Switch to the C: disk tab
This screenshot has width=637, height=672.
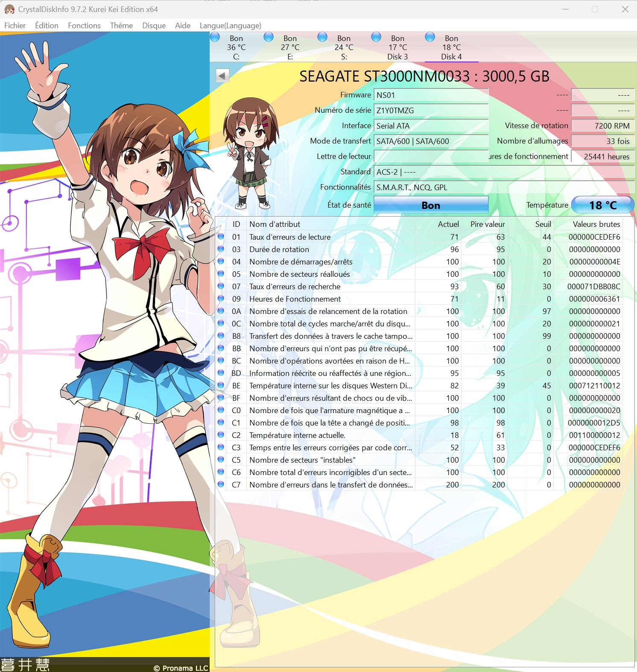pos(236,47)
